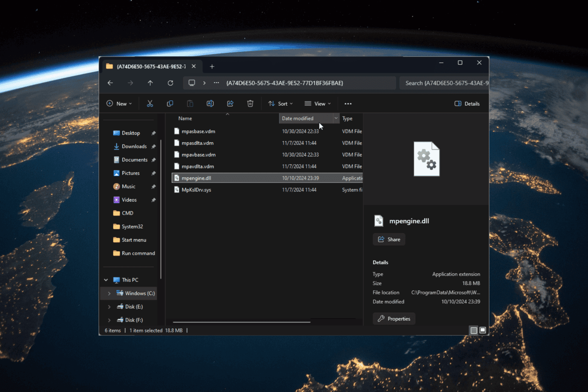Open Desktop in quick access

tap(130, 133)
